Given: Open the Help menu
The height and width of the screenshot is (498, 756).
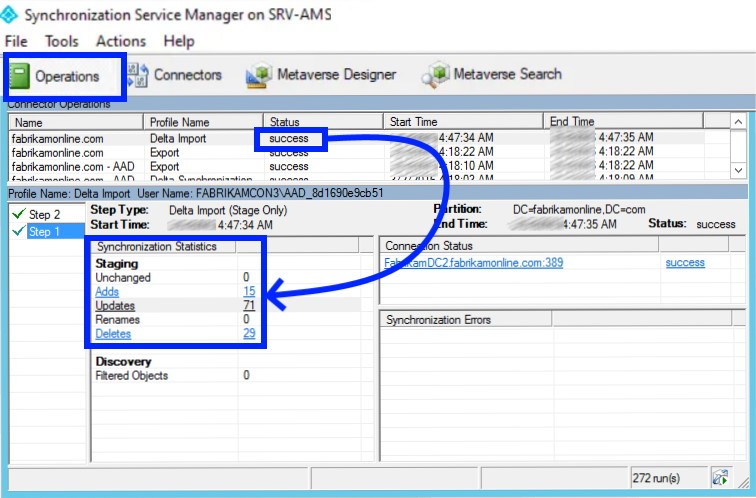Looking at the screenshot, I should click(x=179, y=41).
